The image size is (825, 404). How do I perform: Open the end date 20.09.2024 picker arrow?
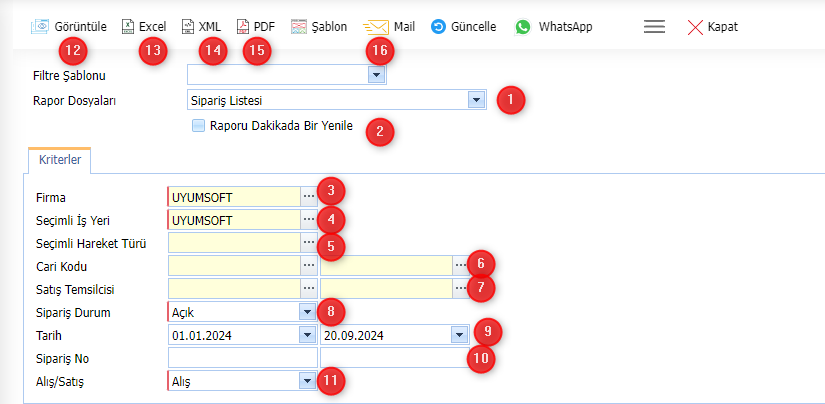(459, 335)
